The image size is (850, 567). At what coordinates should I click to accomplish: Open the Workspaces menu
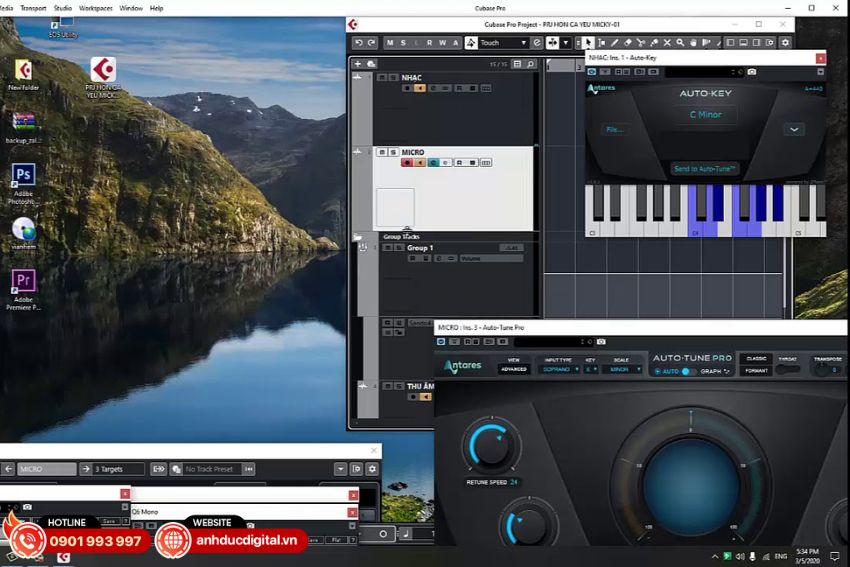96,8
